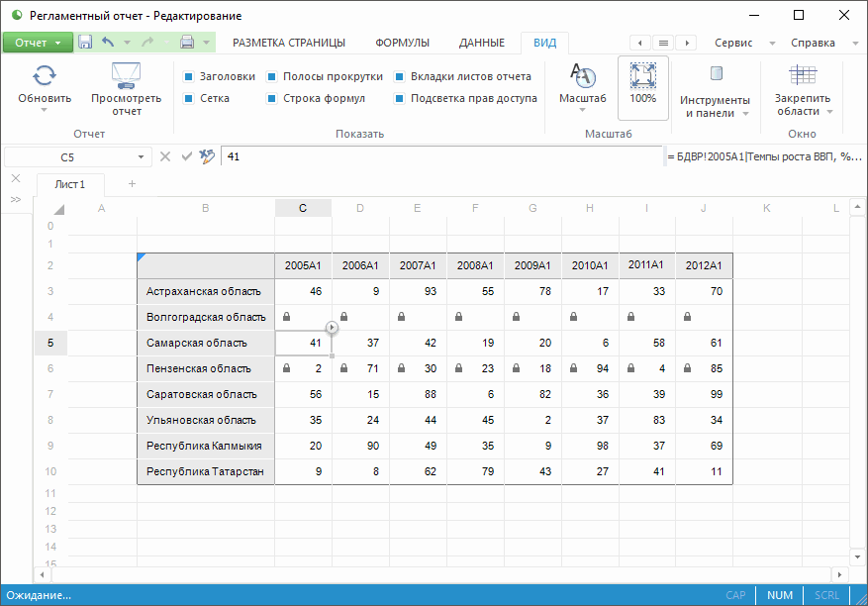Image resolution: width=868 pixels, height=606 pixels.
Task: Expand the Отчет dropdown button
Action: [58, 43]
